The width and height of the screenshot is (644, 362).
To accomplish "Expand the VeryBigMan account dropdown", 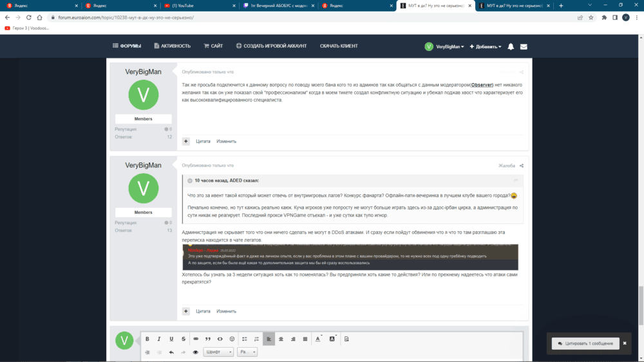I will point(444,46).
